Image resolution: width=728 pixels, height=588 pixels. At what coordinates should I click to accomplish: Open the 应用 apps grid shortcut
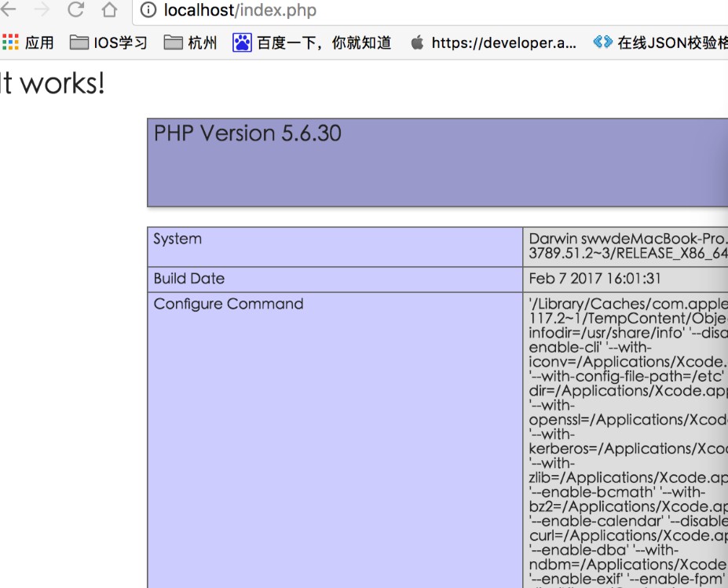point(28,42)
